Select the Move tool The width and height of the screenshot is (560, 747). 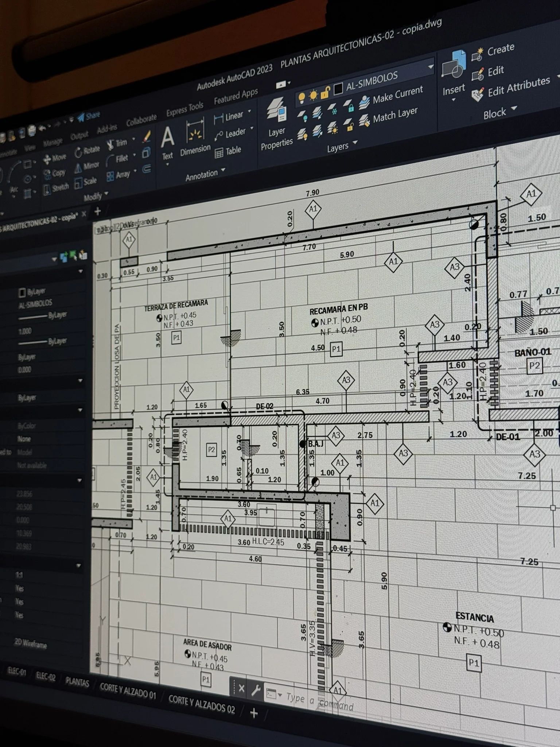(55, 158)
